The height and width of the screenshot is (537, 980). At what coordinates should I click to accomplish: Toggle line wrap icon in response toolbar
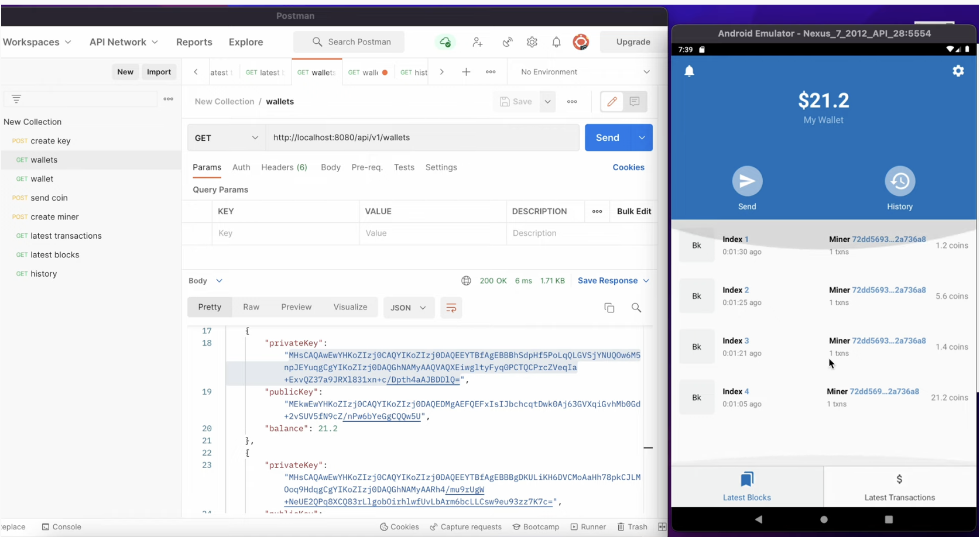click(451, 308)
